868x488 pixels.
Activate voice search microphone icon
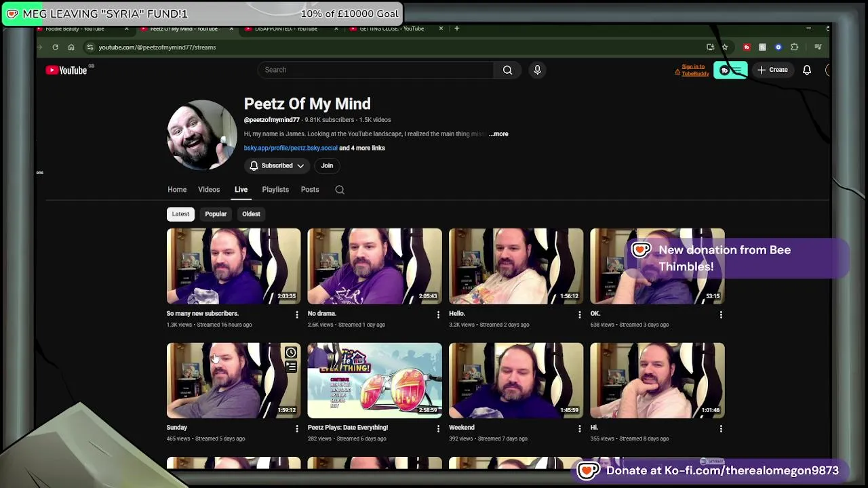tap(537, 70)
